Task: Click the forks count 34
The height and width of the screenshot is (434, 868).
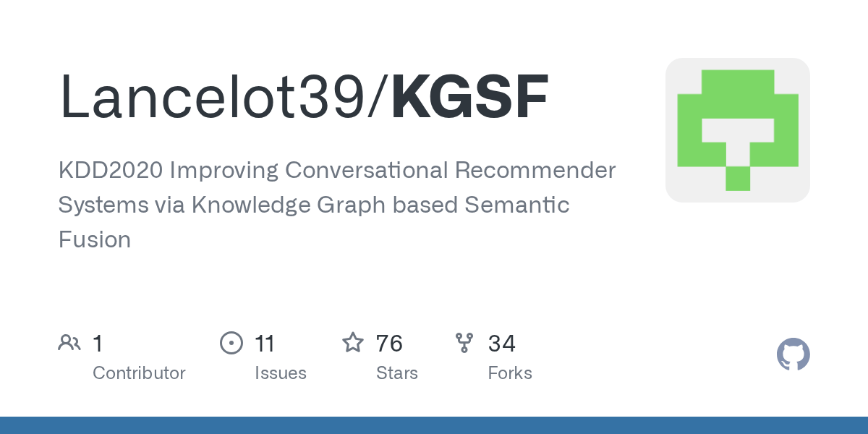Action: [x=502, y=343]
